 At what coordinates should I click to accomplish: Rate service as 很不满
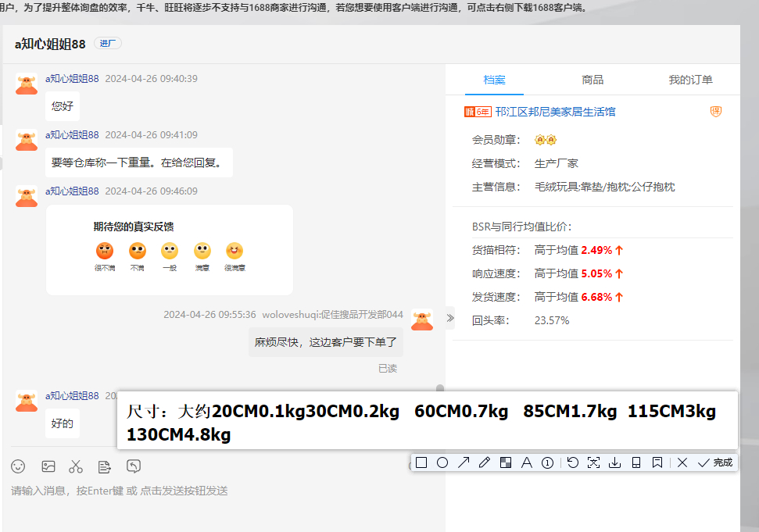[105, 256]
